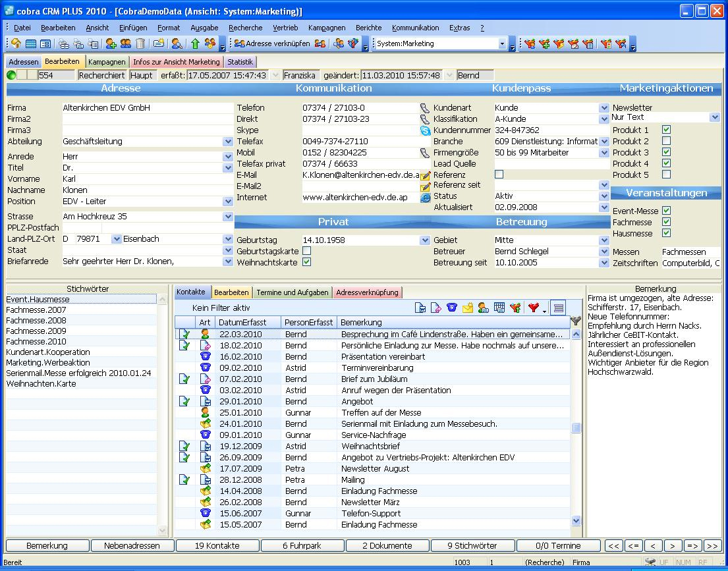This screenshot has width=728, height=571.
Task: Open the Datei menu
Action: click(22, 28)
